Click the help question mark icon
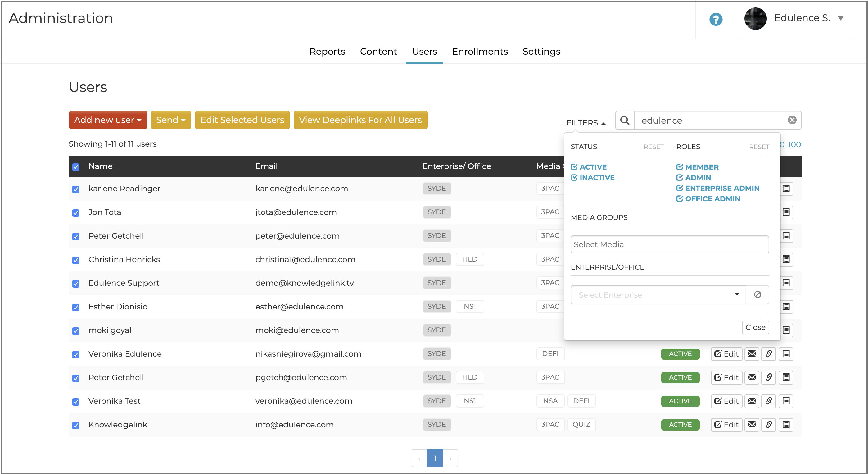Image resolution: width=868 pixels, height=474 pixels. 715,19
